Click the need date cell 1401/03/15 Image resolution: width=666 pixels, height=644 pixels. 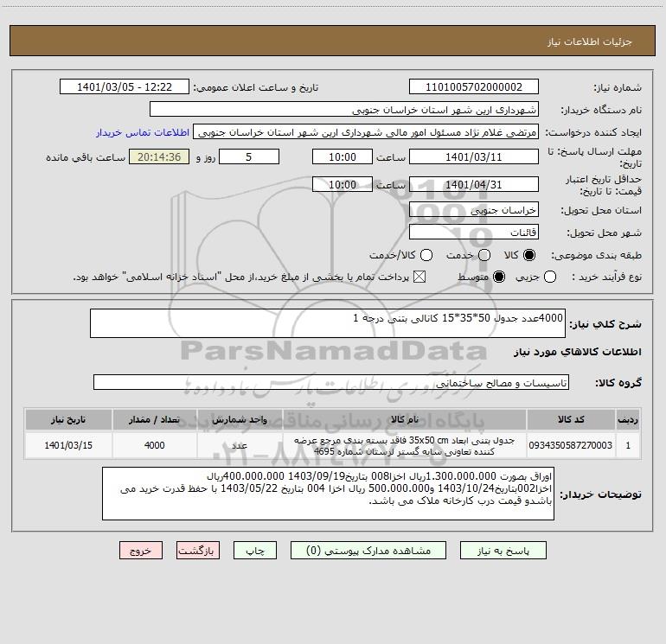68,445
